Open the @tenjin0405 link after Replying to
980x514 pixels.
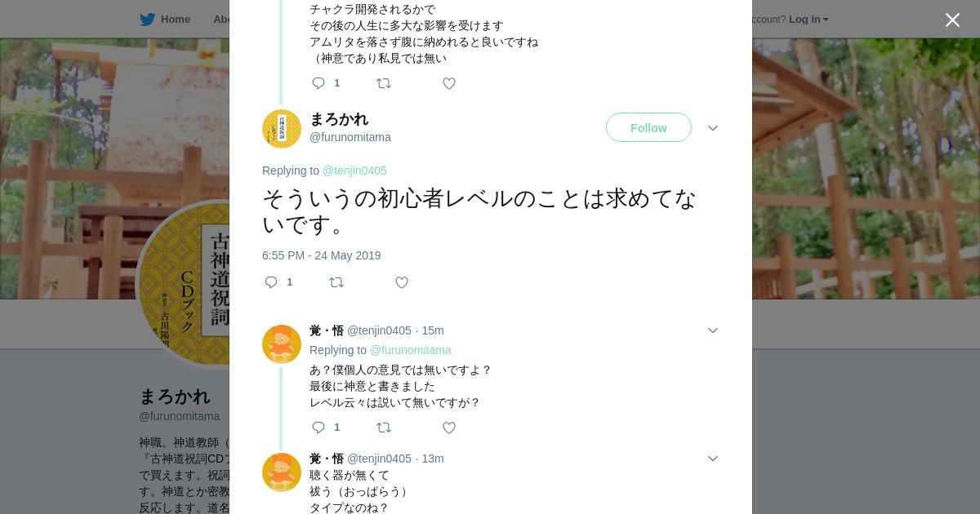coord(354,171)
